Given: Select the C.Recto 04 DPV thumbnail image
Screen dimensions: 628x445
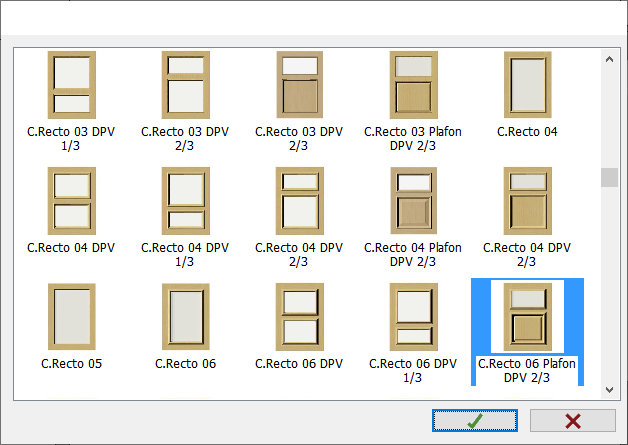Looking at the screenshot, I should [72, 201].
